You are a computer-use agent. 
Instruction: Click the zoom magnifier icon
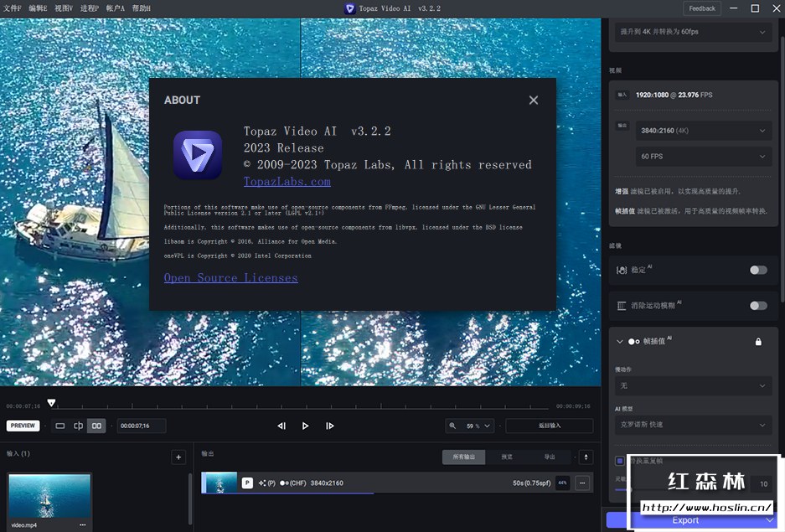point(452,426)
